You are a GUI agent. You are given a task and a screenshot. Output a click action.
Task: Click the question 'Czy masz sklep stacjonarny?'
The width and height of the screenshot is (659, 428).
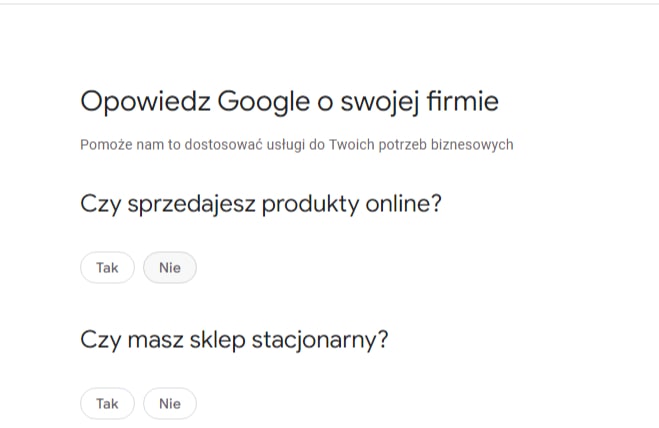point(233,340)
